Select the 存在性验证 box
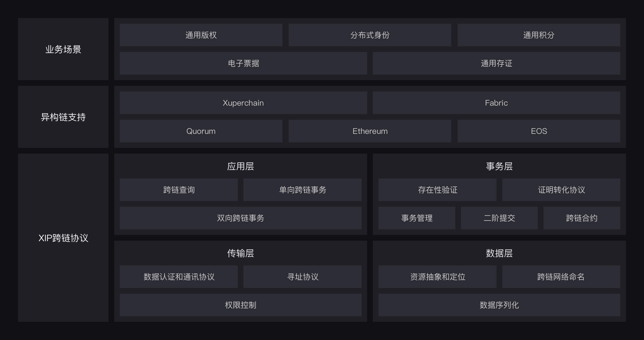The image size is (644, 340). (437, 190)
